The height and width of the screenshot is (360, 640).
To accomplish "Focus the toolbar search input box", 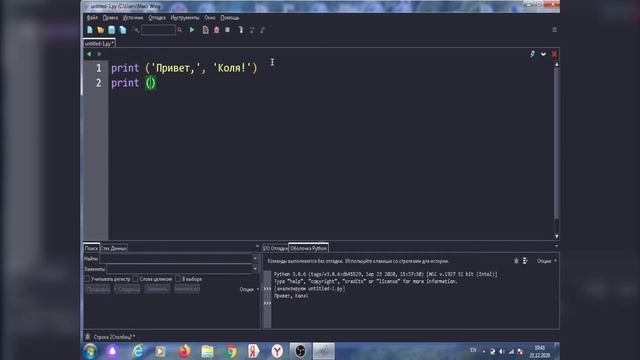I will (158, 30).
